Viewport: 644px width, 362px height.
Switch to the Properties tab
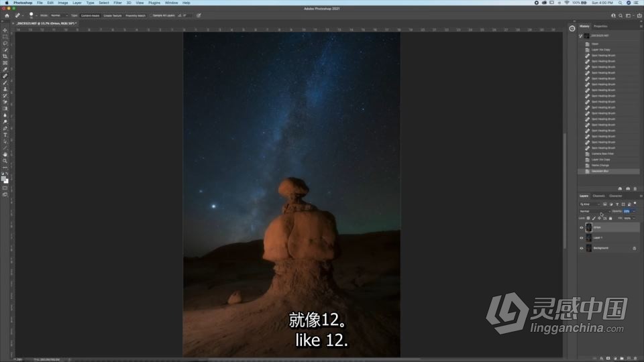(600, 26)
